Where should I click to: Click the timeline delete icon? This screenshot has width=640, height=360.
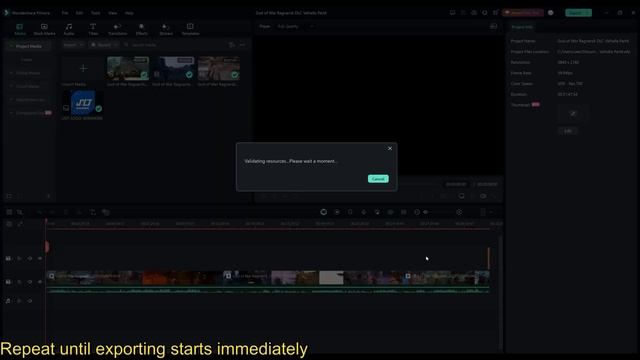click(x=66, y=212)
